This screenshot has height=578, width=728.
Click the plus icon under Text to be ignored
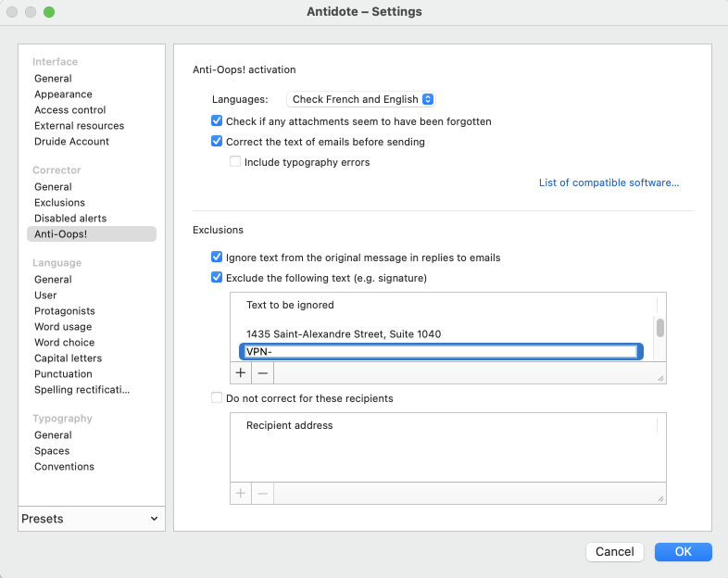coord(241,372)
